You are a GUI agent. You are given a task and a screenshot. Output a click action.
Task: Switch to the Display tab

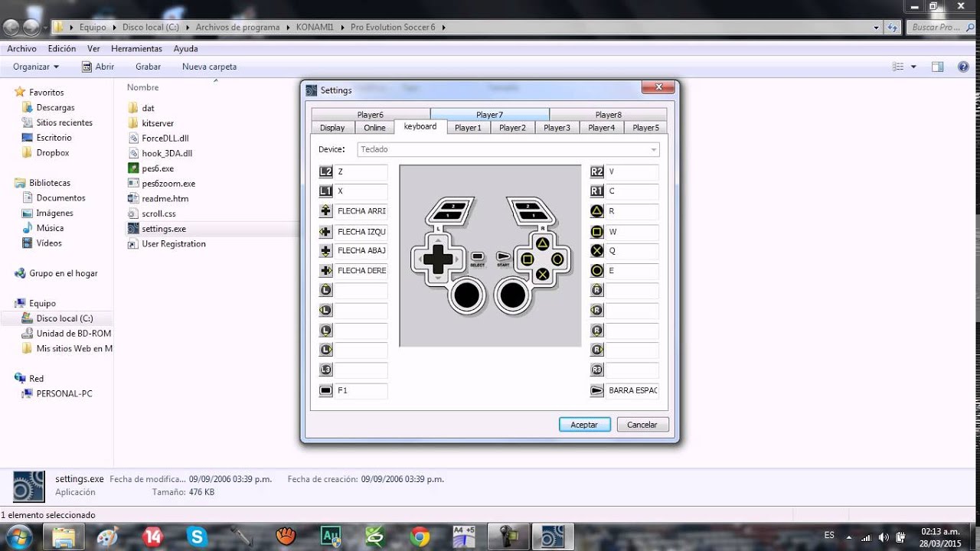pyautogui.click(x=332, y=128)
